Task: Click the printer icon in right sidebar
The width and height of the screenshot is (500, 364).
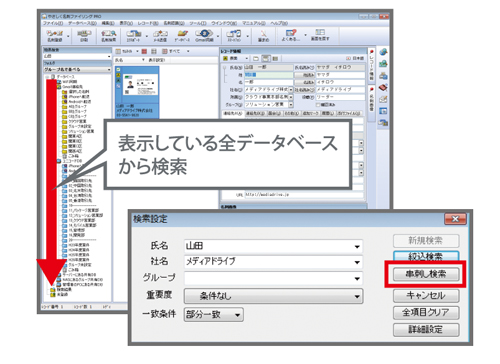Action: [383, 76]
